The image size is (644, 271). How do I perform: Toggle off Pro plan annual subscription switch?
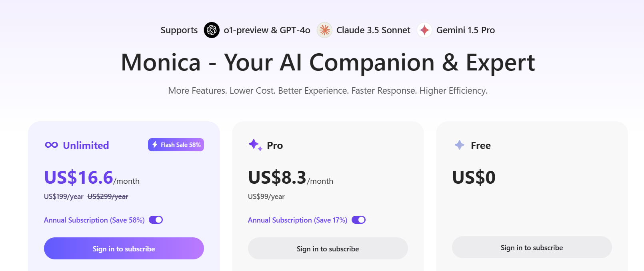[x=359, y=220]
